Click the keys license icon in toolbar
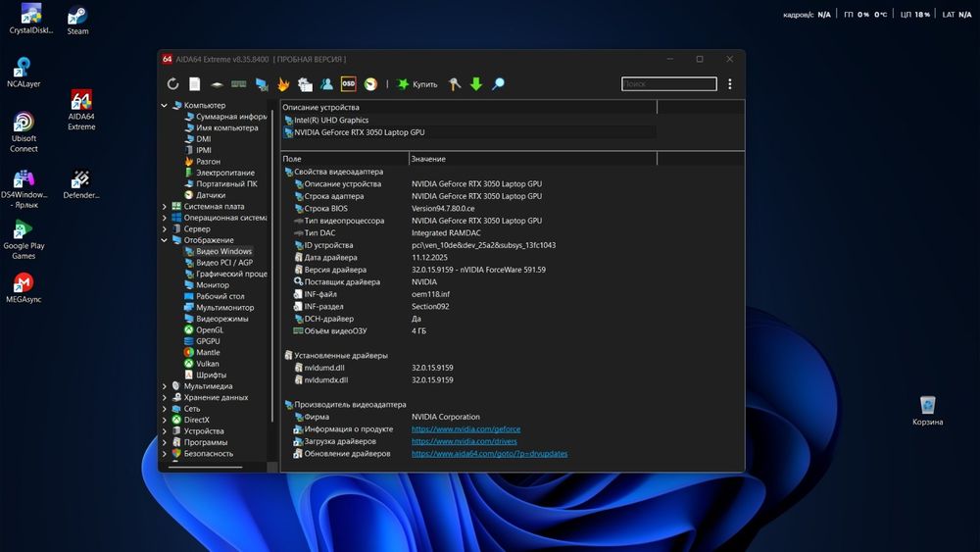The image size is (980, 552). pos(455,83)
